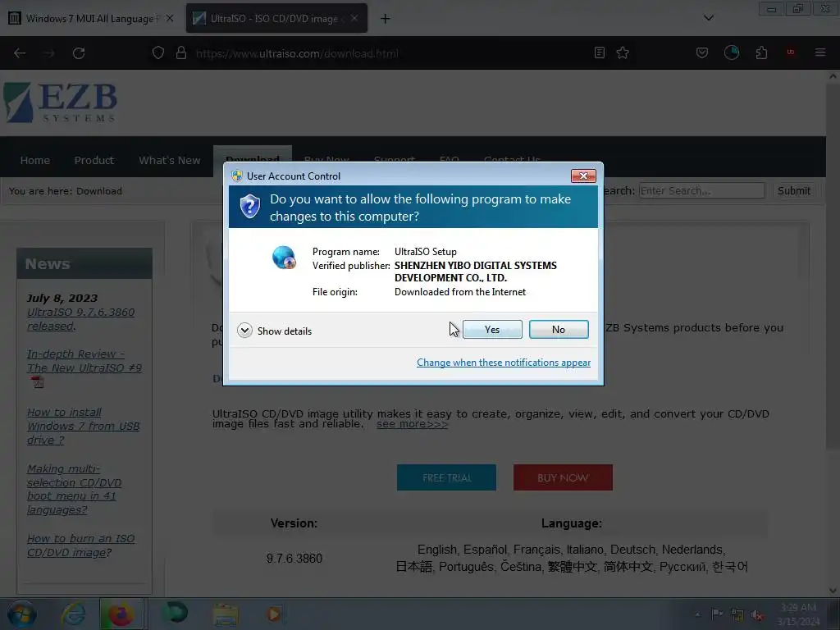The width and height of the screenshot is (840, 630).
Task: Open 'UltraISO 9.7.6.3860 released' news link
Action: (x=80, y=319)
